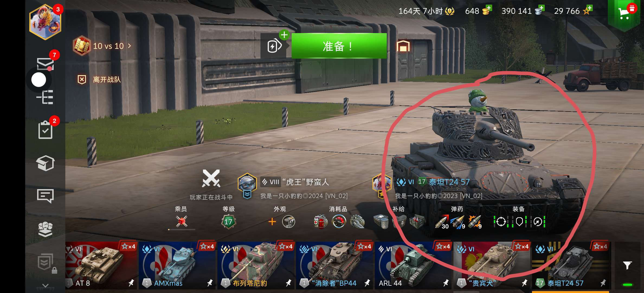This screenshot has height=293, width=644.
Task: Open the clan members icon
Action: [45, 230]
